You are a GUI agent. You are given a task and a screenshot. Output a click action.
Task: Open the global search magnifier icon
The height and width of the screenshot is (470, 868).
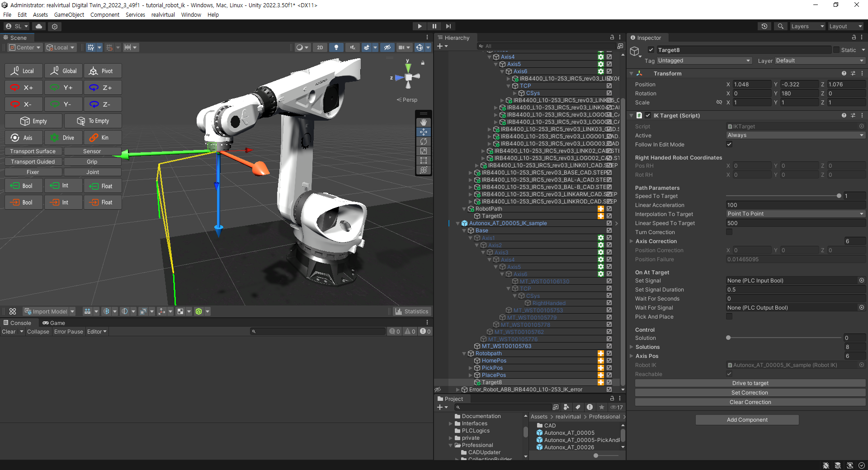click(780, 26)
